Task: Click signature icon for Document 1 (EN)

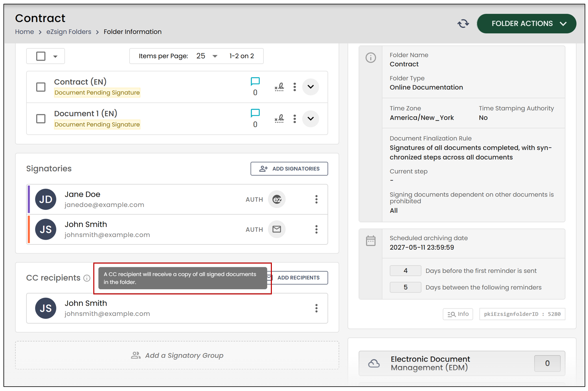Action: [x=279, y=119]
